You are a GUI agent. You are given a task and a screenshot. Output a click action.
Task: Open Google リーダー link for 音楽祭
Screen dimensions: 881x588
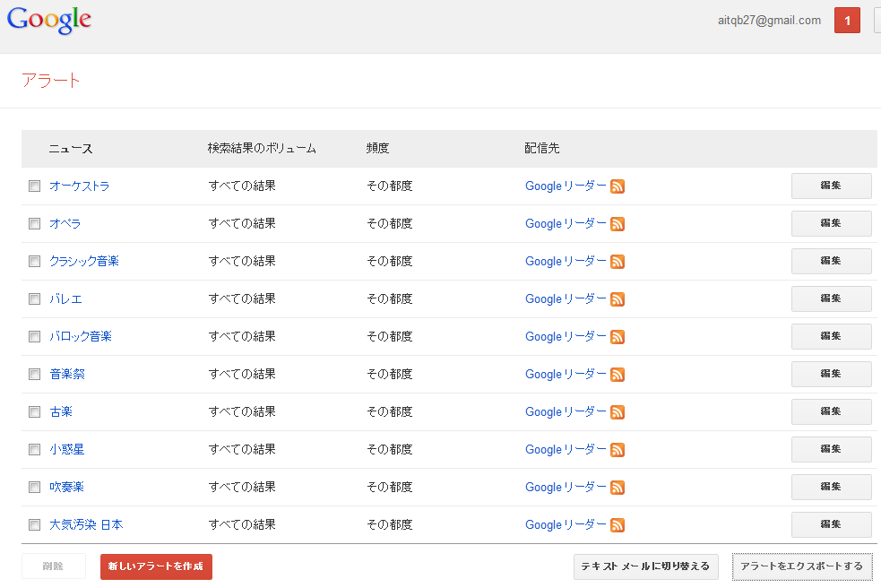point(566,375)
